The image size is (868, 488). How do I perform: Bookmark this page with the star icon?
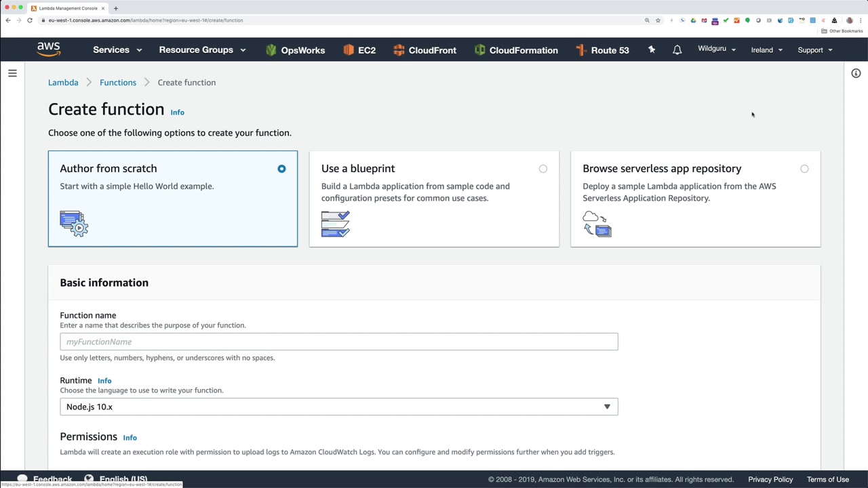[x=658, y=20]
